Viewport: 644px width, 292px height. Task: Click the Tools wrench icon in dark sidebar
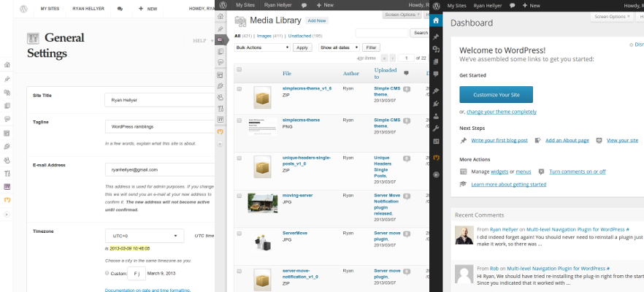[436, 128]
